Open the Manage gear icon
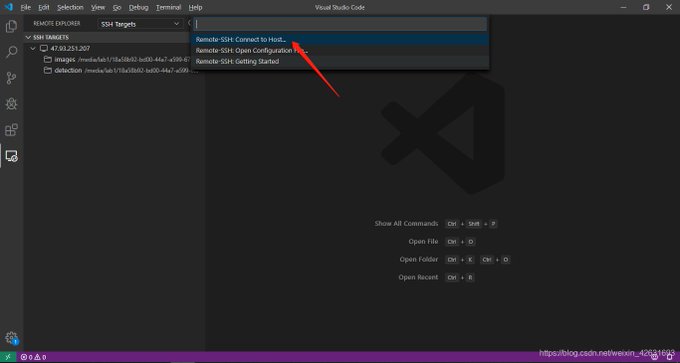The image size is (680, 363). coord(11,338)
